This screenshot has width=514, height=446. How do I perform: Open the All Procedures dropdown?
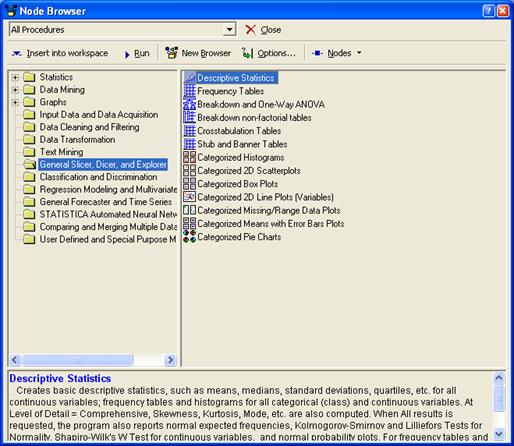coord(229,29)
